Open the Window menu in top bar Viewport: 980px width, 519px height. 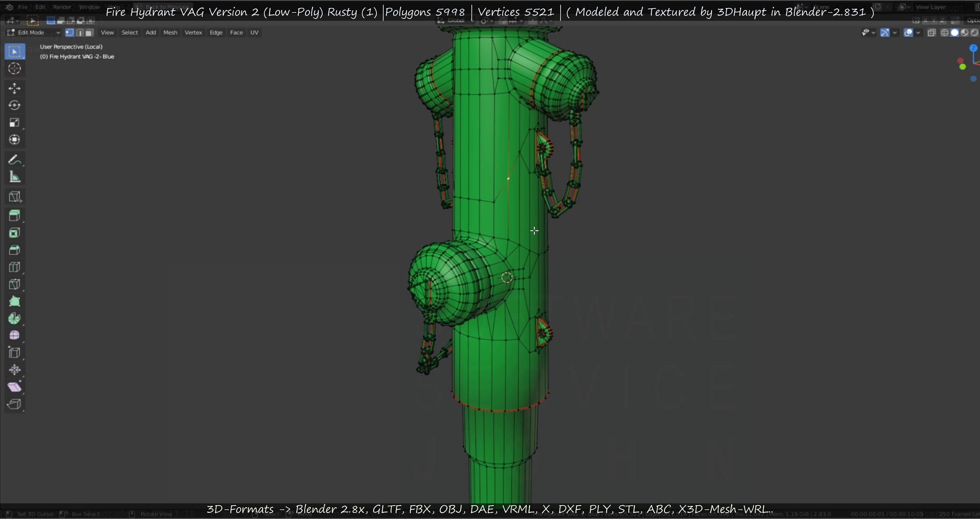point(90,7)
